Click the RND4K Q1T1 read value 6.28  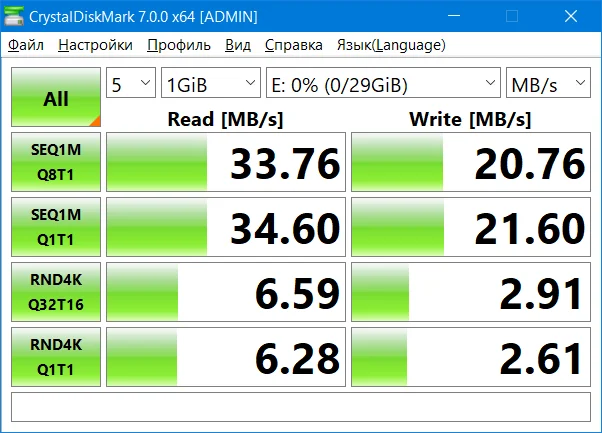226,357
